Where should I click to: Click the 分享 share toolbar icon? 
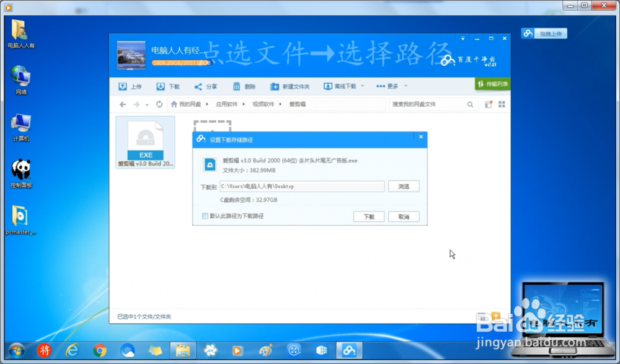click(x=198, y=86)
